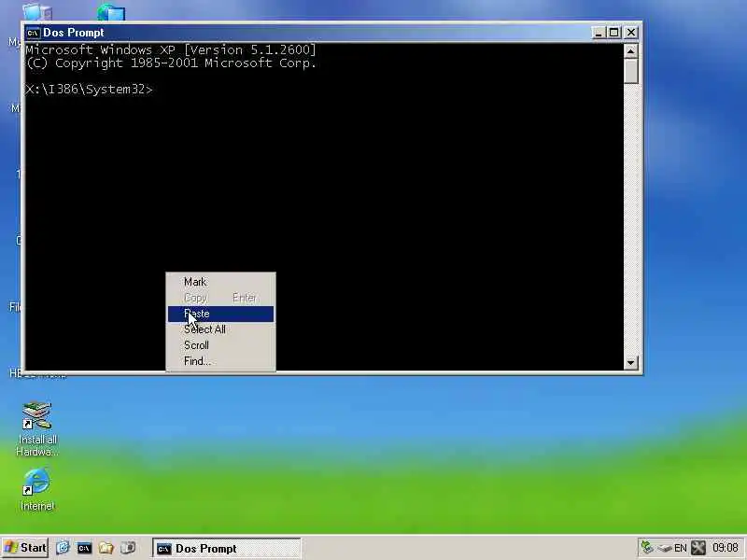The height and width of the screenshot is (560, 747).
Task: Select Install all Hardware desktop shortcut
Action: [37, 429]
